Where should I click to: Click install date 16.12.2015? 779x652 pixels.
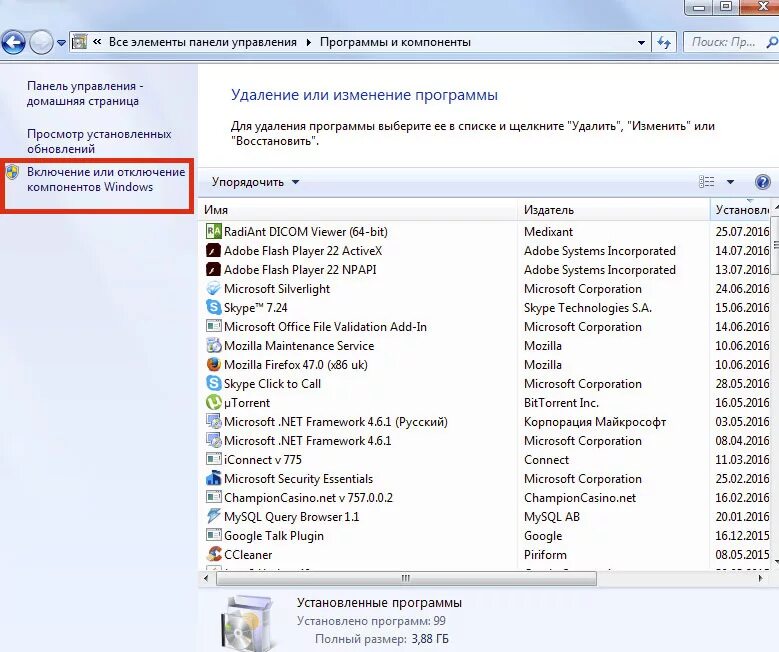[742, 536]
